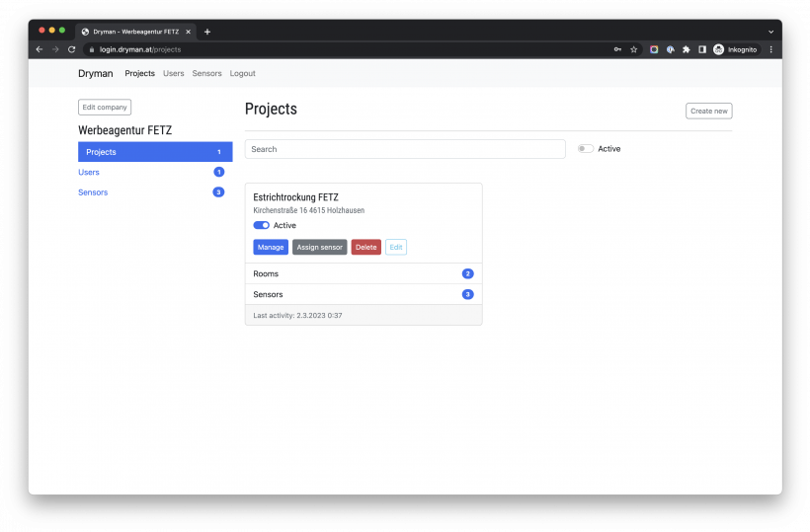Screen dimensions: 810x532
Task: Select Logout in the top navigation bar
Action: coord(242,74)
